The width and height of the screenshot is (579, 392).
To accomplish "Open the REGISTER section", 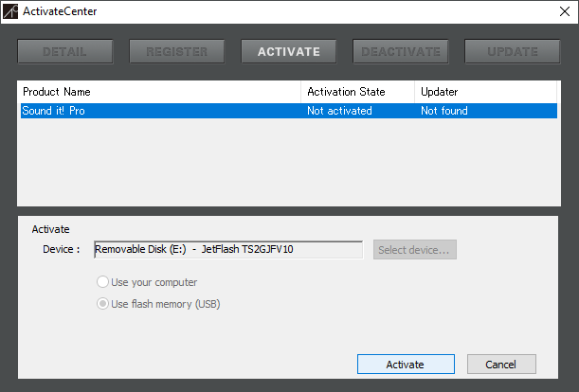I will click(177, 52).
